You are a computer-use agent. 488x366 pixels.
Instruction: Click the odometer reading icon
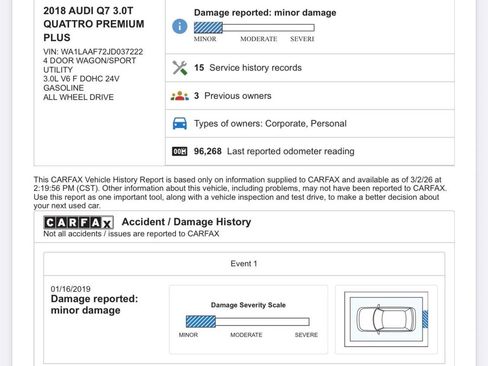[180, 152]
